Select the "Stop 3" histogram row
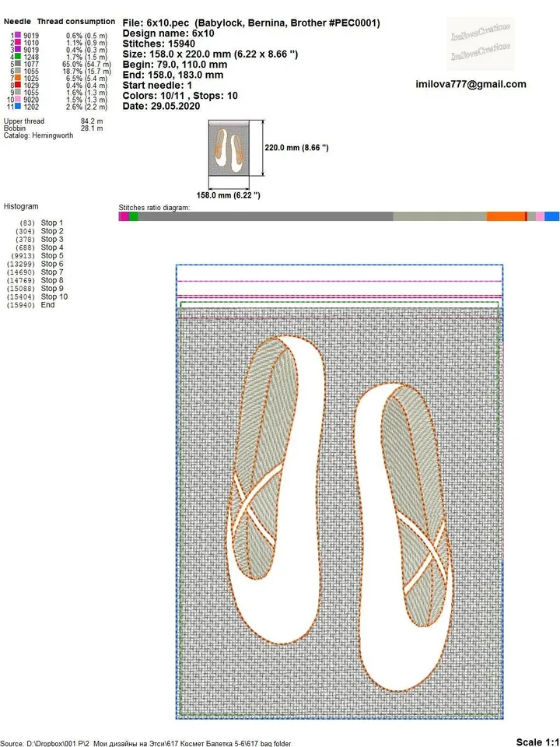Image resolution: width=560 pixels, height=747 pixels. tap(40, 239)
